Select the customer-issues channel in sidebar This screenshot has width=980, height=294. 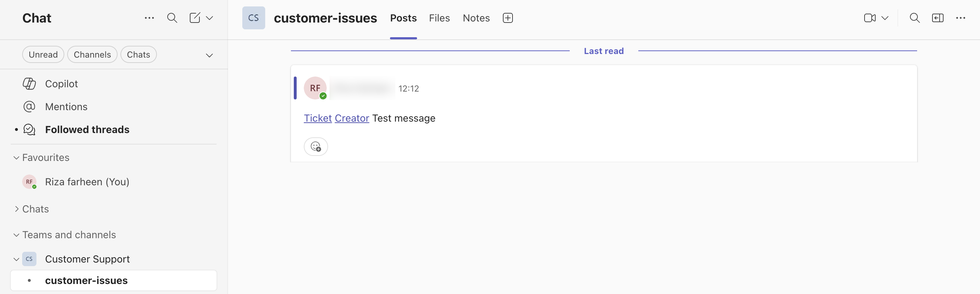[x=86, y=280]
